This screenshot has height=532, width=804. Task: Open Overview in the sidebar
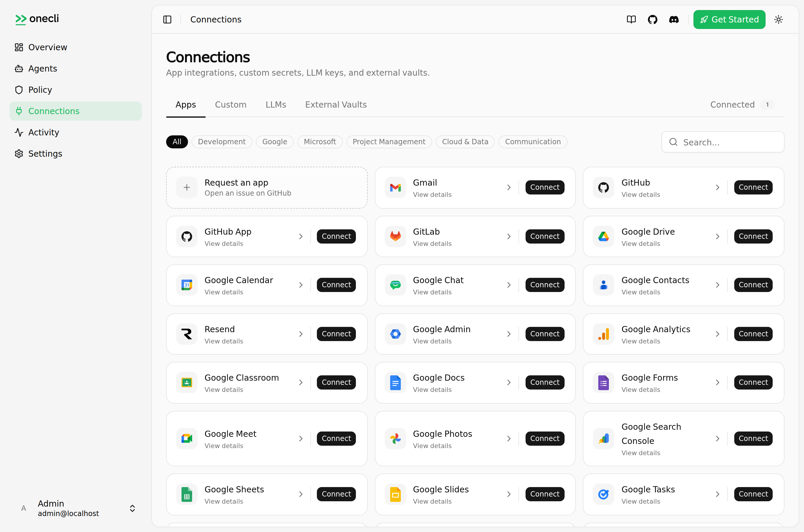tap(76, 47)
